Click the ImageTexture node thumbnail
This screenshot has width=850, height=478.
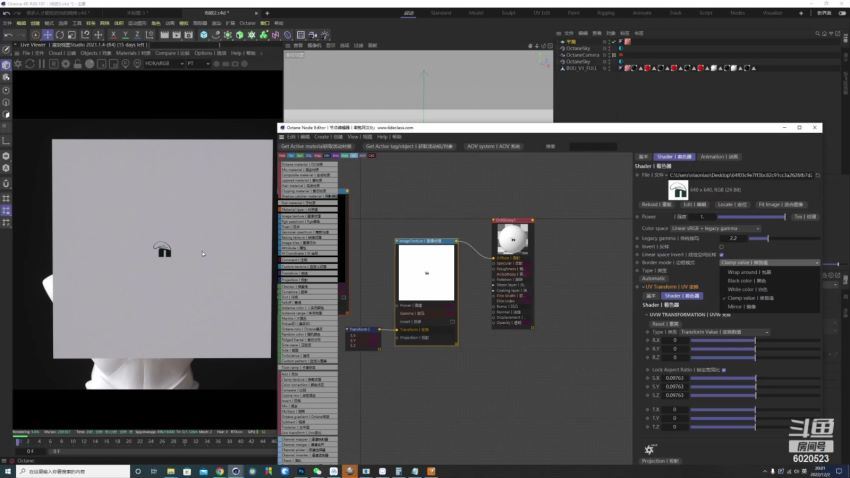click(427, 272)
